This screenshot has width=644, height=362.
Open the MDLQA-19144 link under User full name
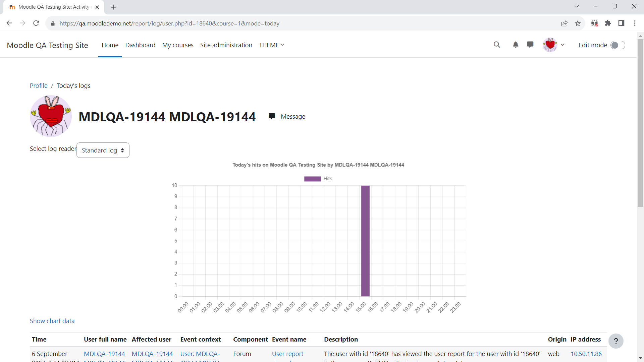tap(104, 354)
